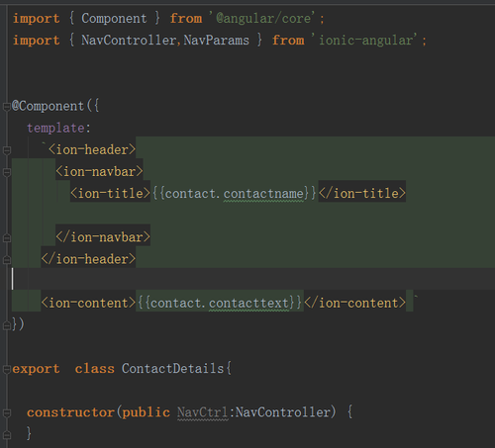The image size is (495, 448).
Task: Click the @Component decorator text
Action: (x=48, y=106)
